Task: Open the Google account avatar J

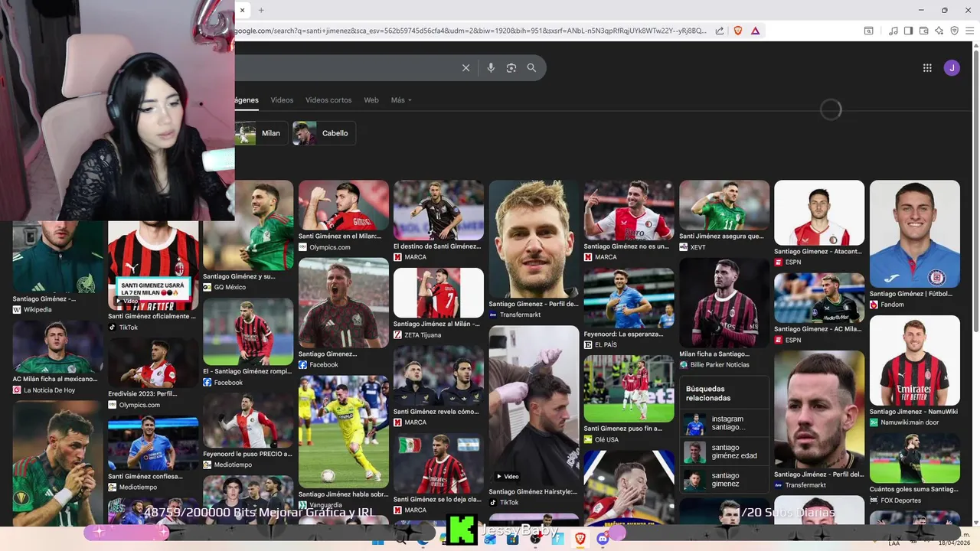Action: 952,68
